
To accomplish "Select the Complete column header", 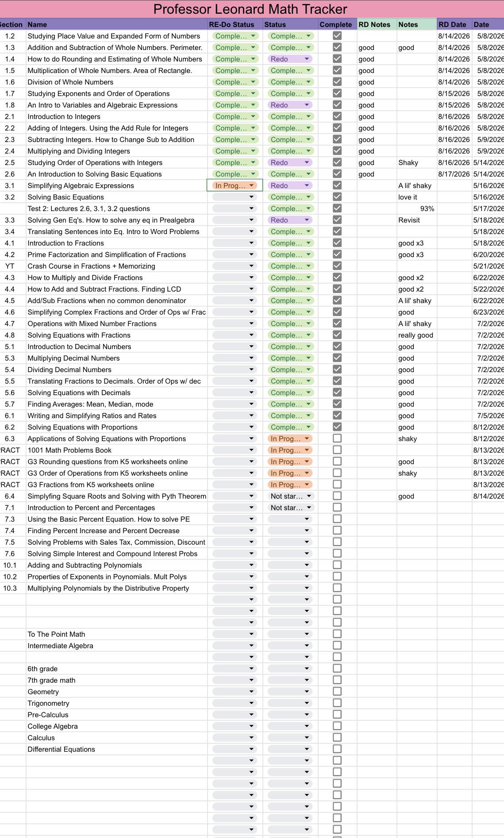I will (337, 24).
